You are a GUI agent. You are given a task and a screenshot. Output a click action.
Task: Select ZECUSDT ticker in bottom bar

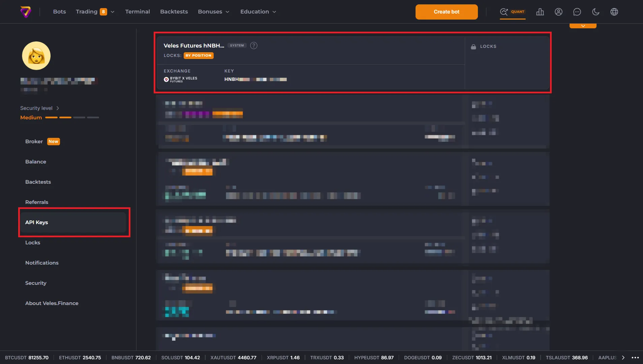tap(472, 358)
